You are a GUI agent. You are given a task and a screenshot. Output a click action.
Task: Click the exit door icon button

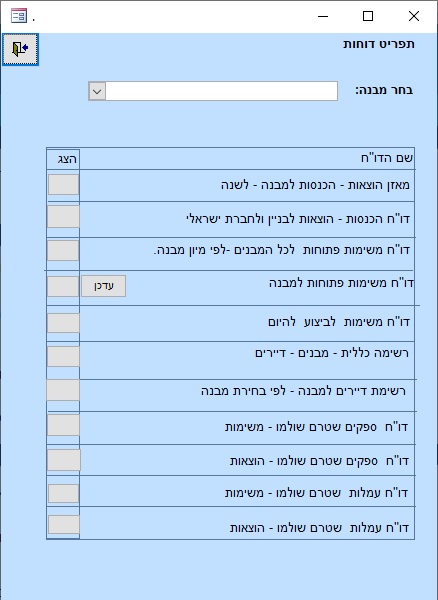[20, 49]
